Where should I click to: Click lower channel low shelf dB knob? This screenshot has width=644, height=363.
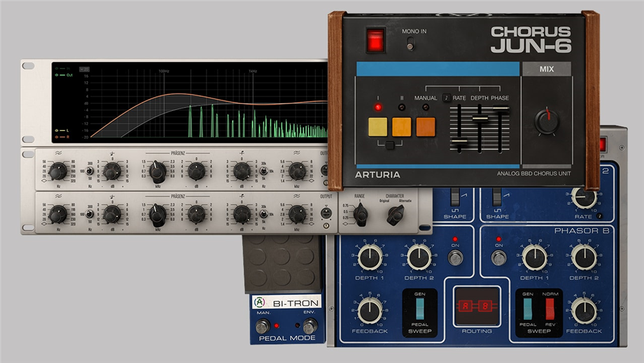click(111, 214)
